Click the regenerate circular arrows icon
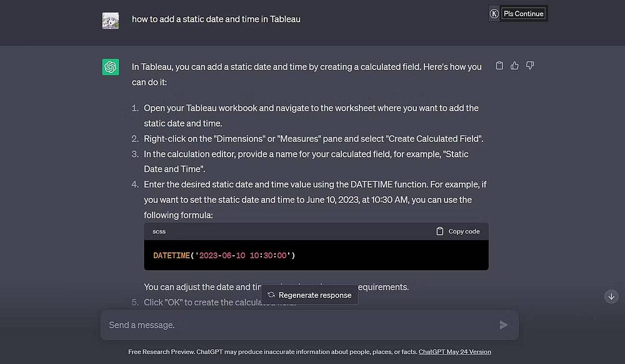 coord(271,295)
